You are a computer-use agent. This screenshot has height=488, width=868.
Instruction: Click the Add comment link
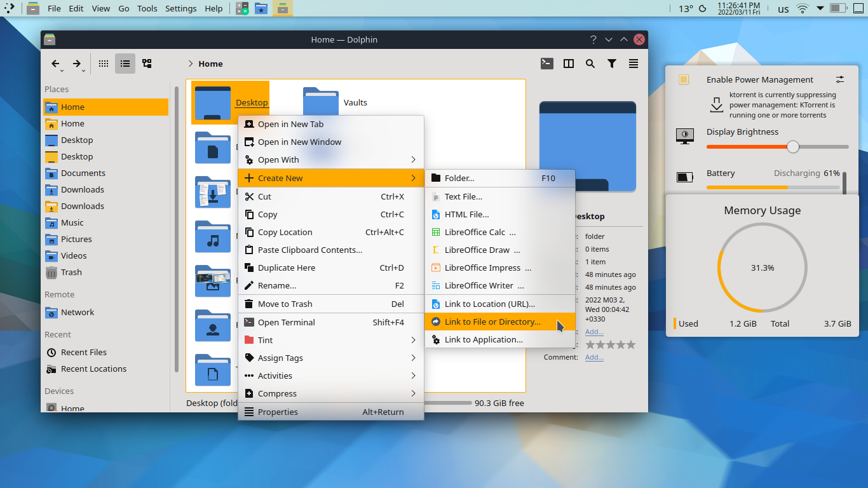click(x=594, y=357)
